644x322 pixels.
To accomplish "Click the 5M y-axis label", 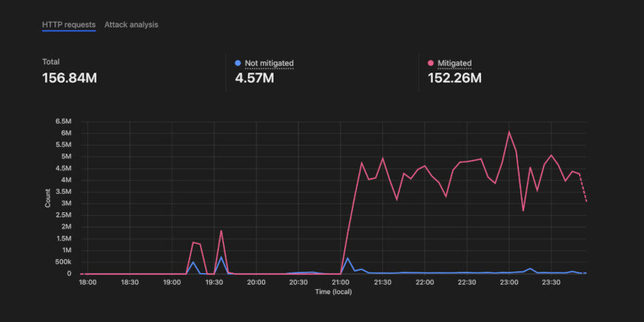I will pyautogui.click(x=68, y=156).
